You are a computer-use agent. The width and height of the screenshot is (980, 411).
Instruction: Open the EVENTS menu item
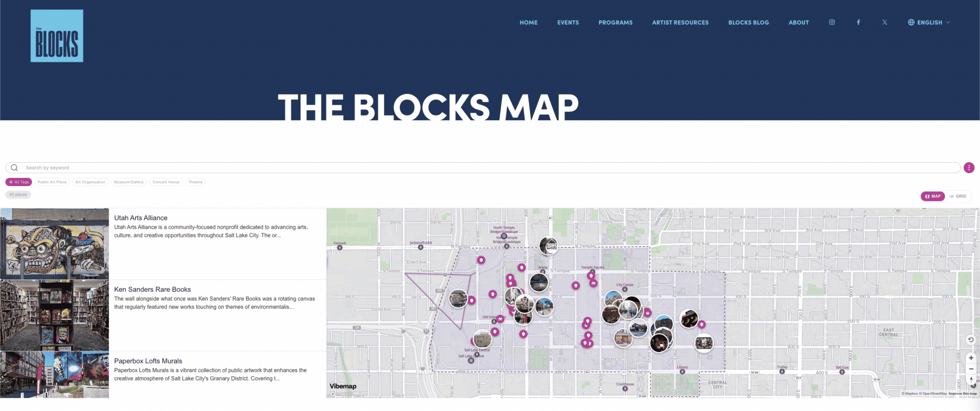(568, 23)
